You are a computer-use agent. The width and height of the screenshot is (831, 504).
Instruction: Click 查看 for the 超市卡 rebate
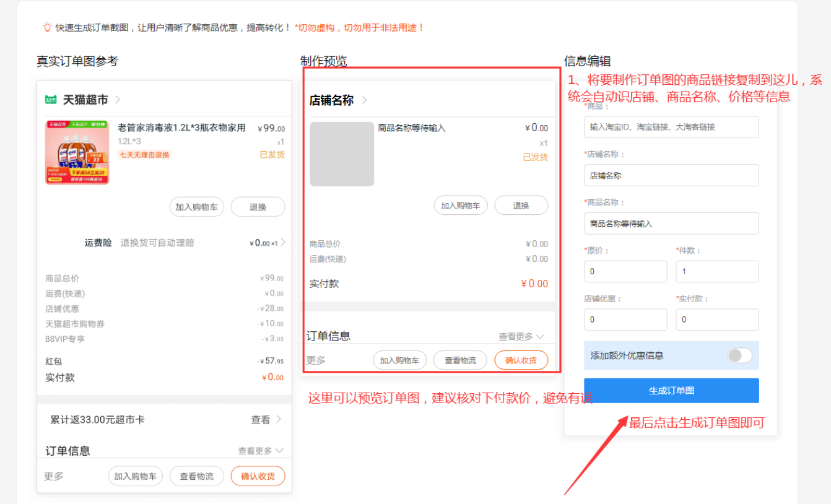[x=266, y=420]
